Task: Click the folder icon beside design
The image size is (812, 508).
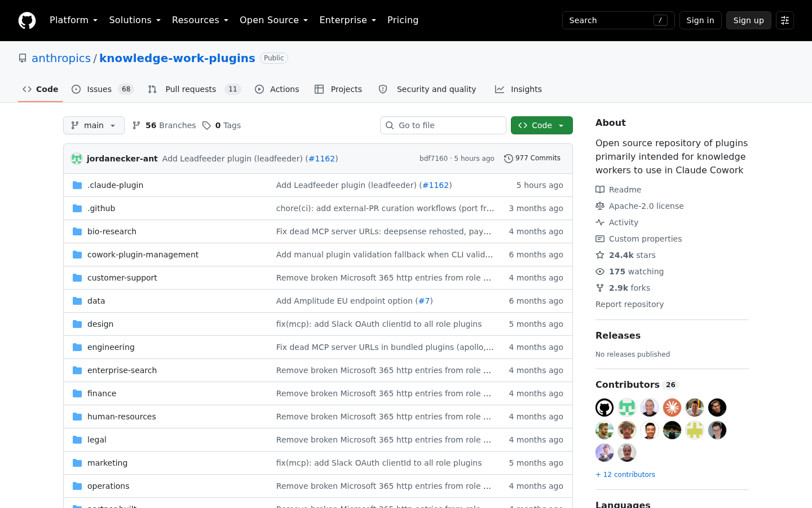Action: [77, 324]
